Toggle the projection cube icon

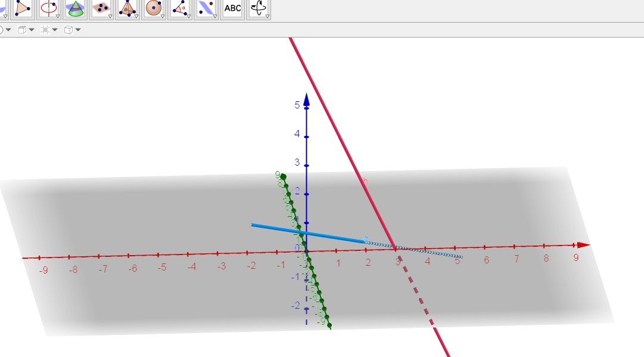pos(68,30)
